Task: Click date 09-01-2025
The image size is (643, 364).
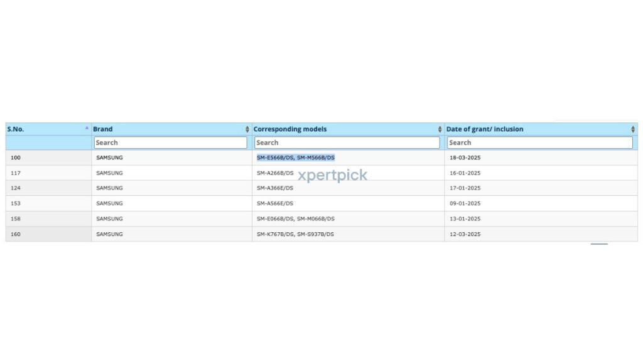Action: [465, 203]
